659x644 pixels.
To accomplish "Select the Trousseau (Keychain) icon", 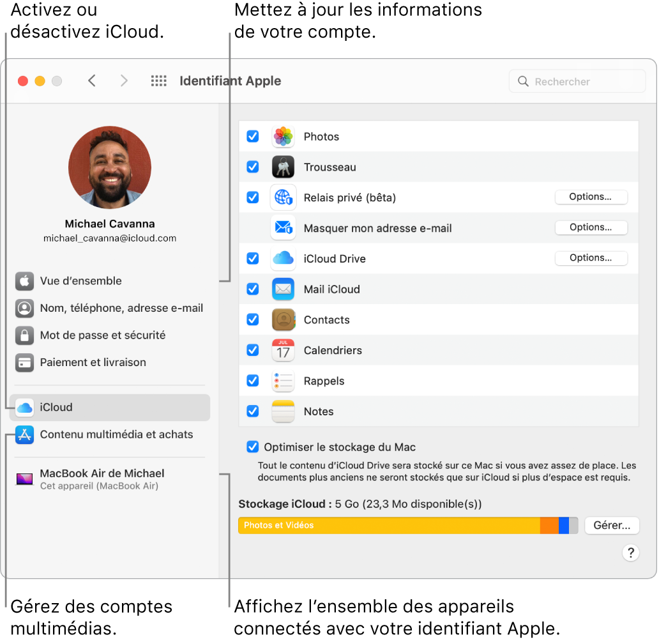I will pos(283,167).
